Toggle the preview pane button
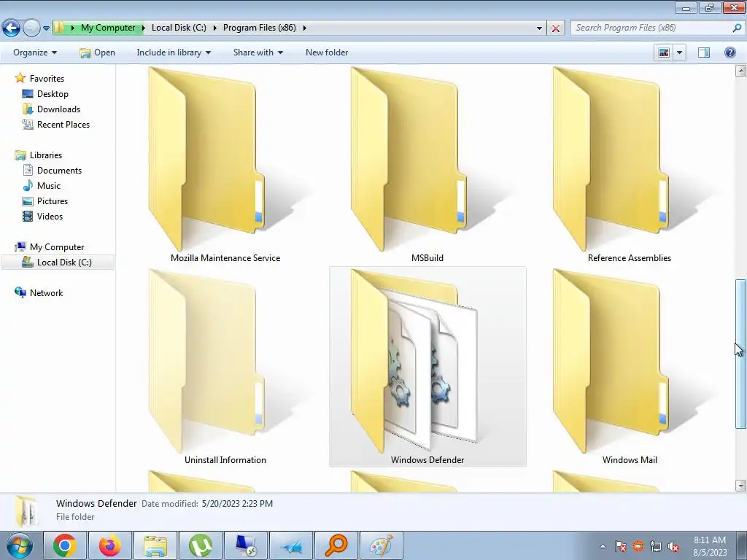The width and height of the screenshot is (747, 560). point(704,52)
